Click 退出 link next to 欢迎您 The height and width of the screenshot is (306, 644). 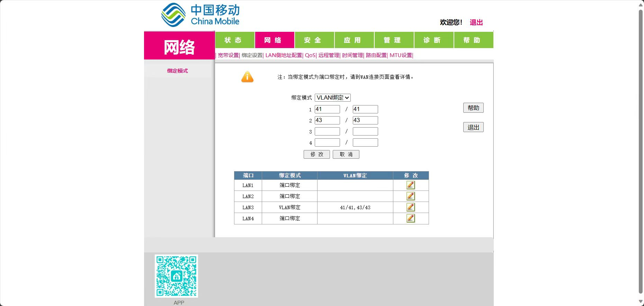[x=476, y=22]
